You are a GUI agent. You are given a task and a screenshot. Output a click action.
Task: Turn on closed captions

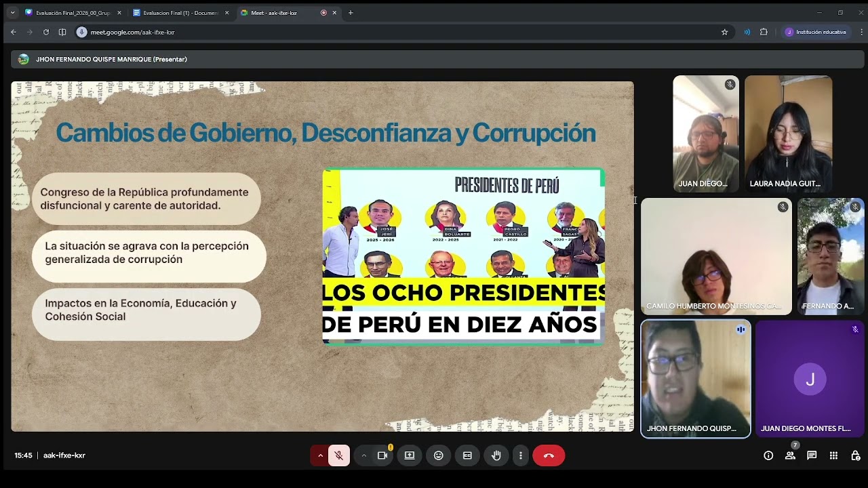467,455
